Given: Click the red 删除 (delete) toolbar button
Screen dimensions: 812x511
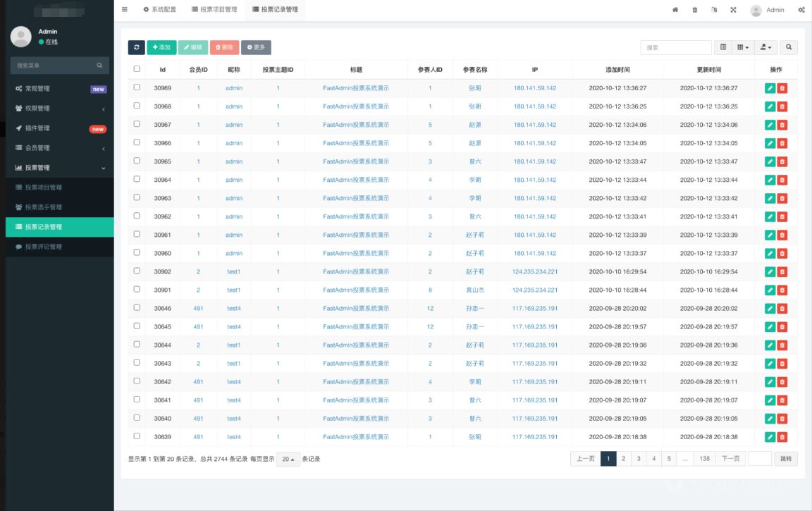Looking at the screenshot, I should click(224, 47).
